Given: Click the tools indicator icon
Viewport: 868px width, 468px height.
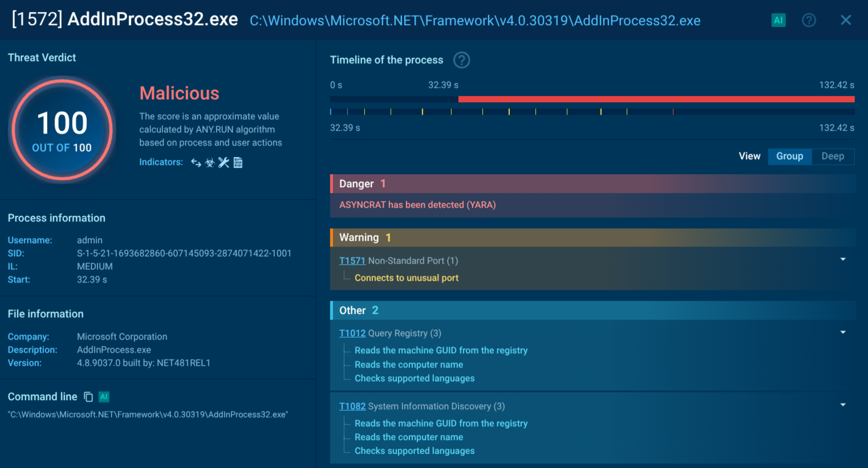Looking at the screenshot, I should 224,162.
